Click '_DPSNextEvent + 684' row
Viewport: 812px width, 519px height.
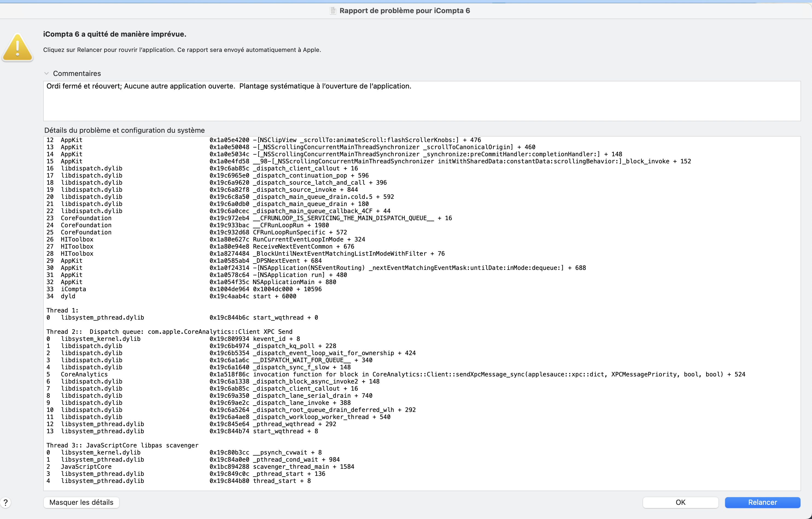[184, 261]
